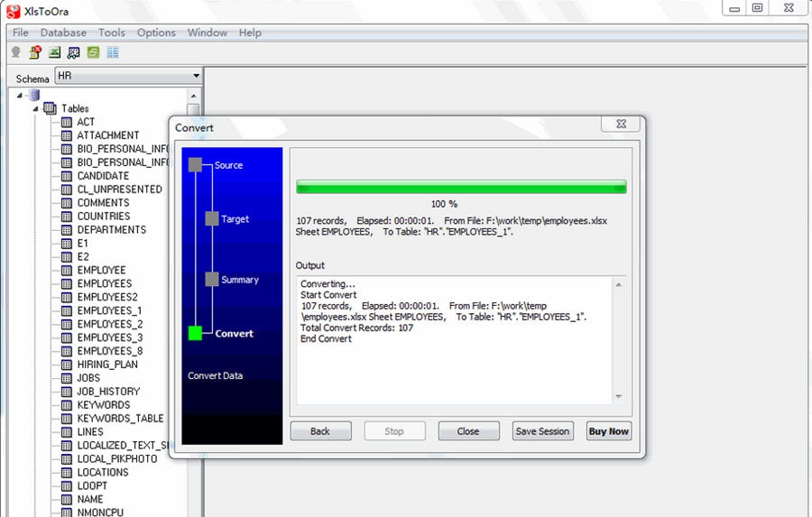Select the EMPLOYEE table in the tree
The image size is (812, 517).
pos(101,271)
